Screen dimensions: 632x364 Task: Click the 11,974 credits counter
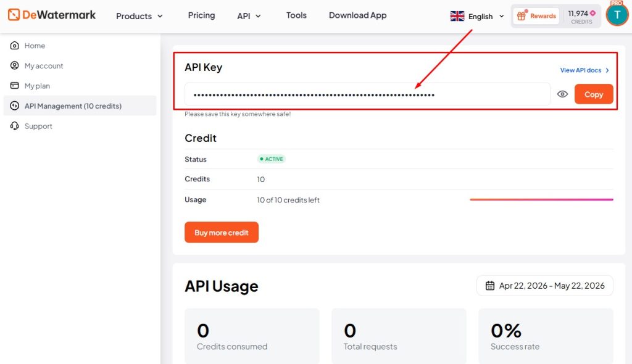tap(581, 17)
